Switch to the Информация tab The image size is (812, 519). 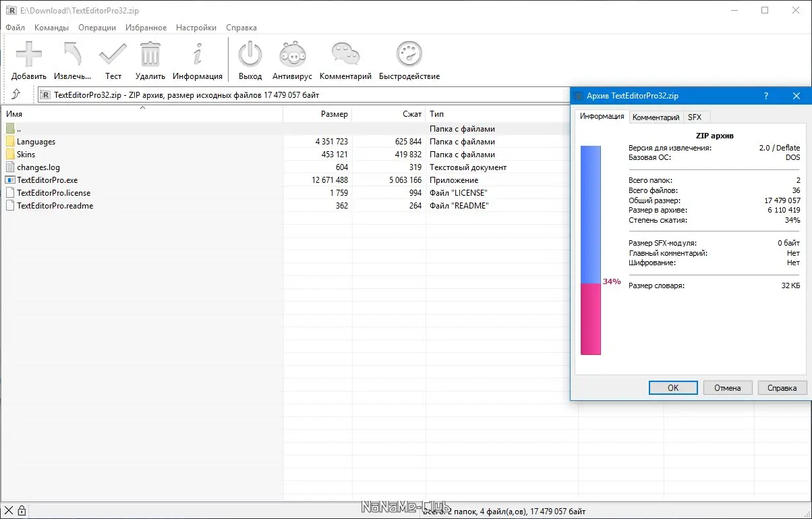(x=602, y=116)
